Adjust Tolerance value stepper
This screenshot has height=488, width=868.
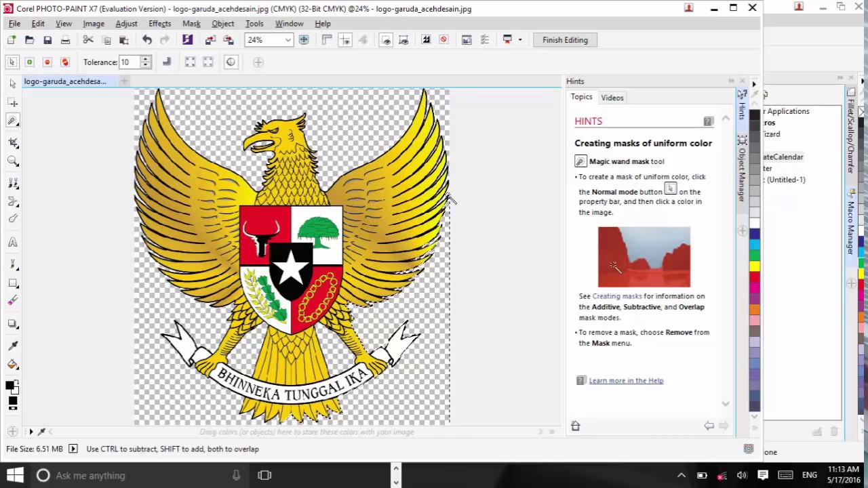(x=146, y=62)
